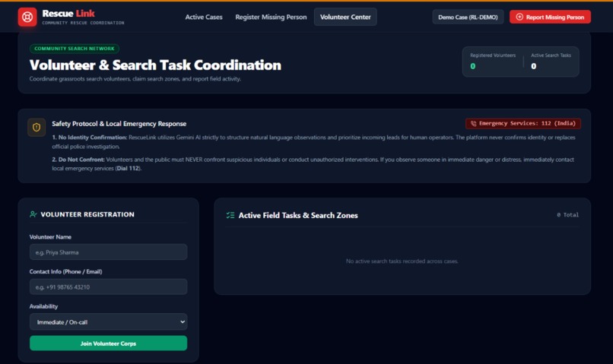Click the Active Search Tasks count
Screen dimensions: 613x364
[x=534, y=66]
